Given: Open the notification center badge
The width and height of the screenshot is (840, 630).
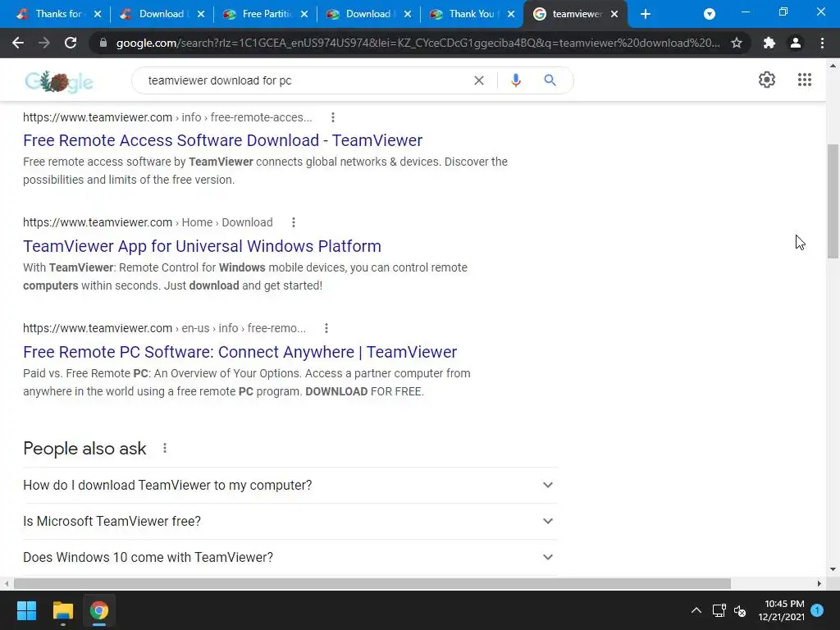Looking at the screenshot, I should (817, 609).
